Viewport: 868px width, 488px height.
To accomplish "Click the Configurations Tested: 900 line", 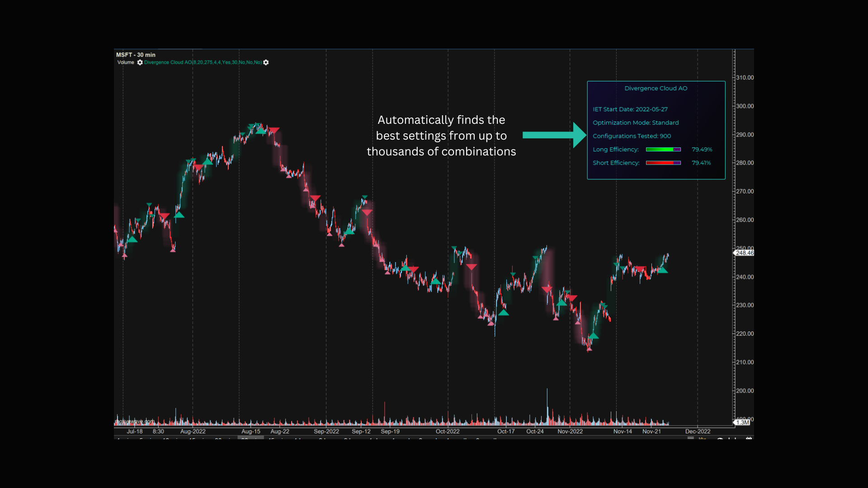I will (x=632, y=136).
